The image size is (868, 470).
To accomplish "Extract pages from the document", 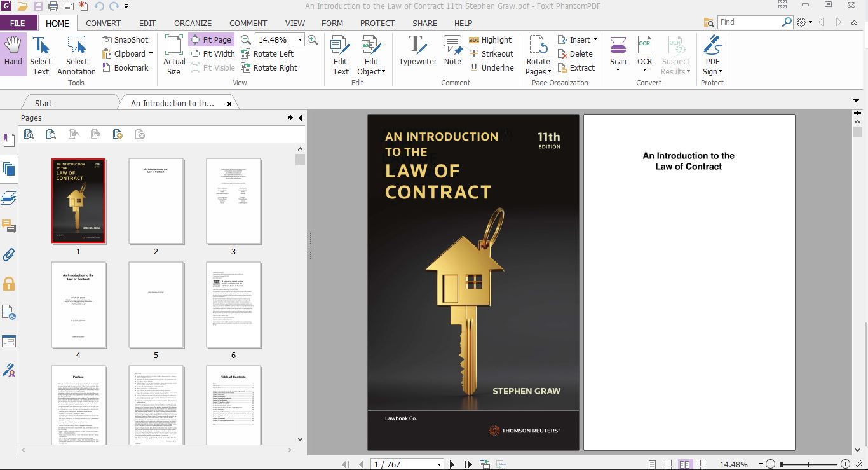I will click(x=576, y=67).
